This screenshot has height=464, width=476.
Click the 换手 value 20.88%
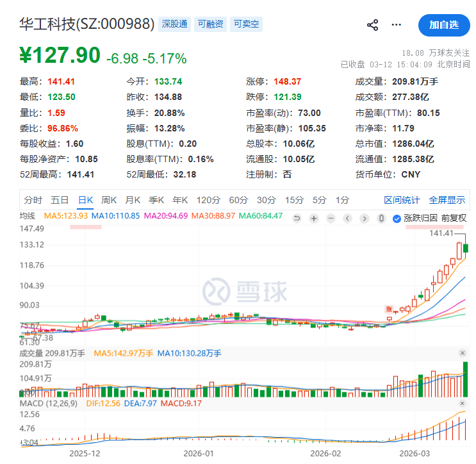pos(169,113)
